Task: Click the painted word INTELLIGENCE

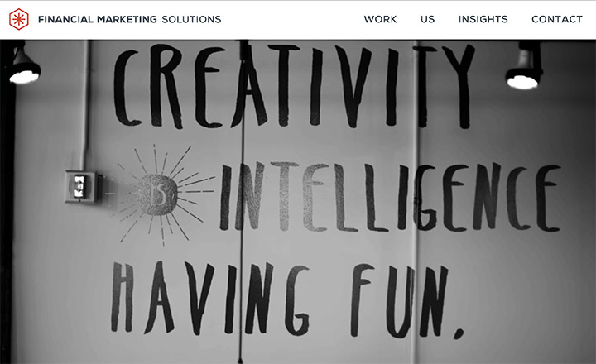Action: coord(390,197)
